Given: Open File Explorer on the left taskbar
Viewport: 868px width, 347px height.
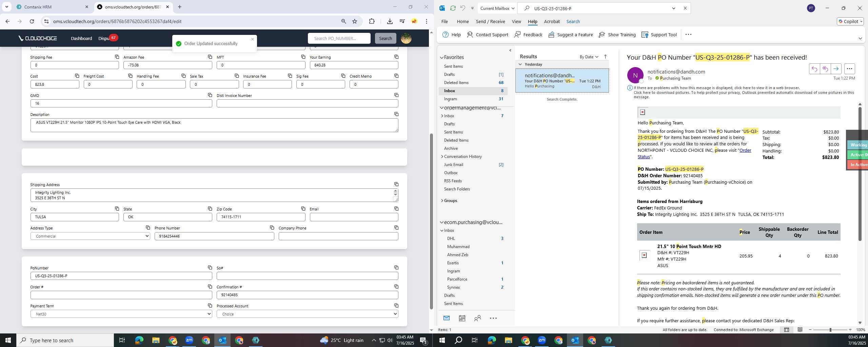Looking at the screenshot, I should pos(156,340).
